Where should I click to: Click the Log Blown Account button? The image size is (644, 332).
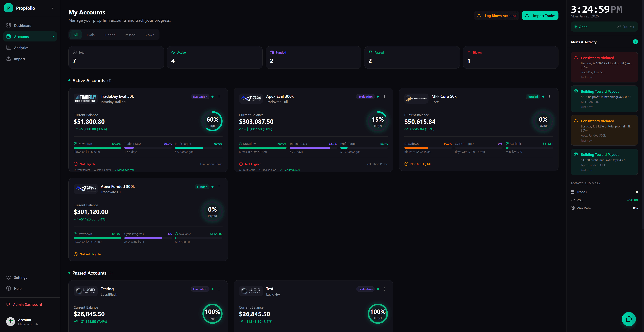pos(496,15)
